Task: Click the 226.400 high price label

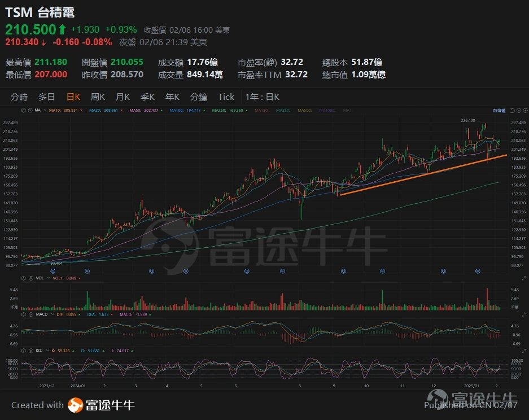Action: tap(467, 120)
